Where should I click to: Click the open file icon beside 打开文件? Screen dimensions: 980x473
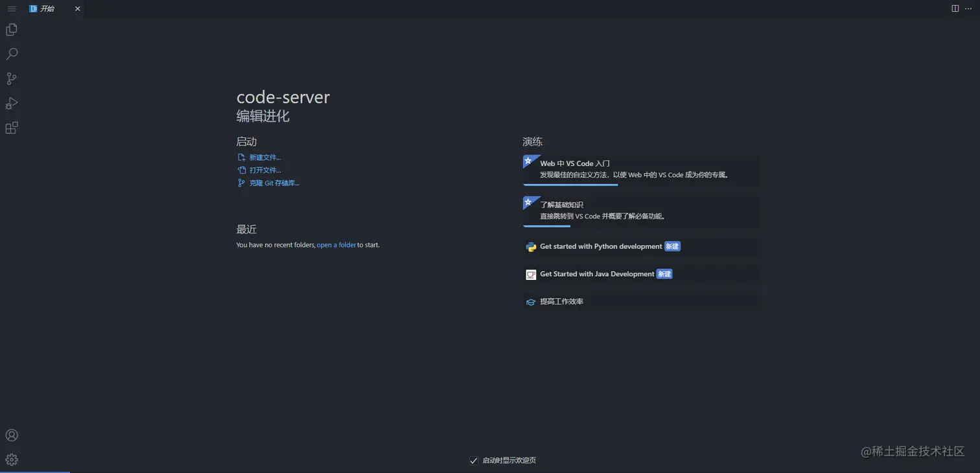242,170
